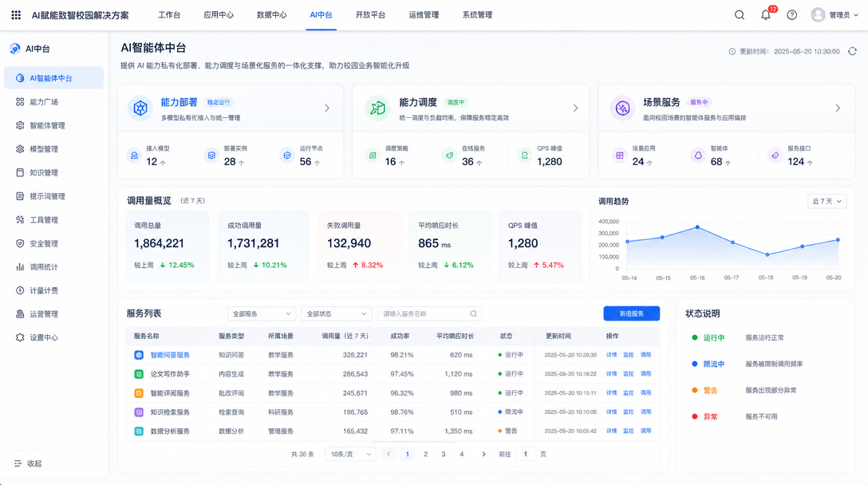This screenshot has height=485, width=868.
Task: Click the administrator avatar icon
Action: pyautogui.click(x=819, y=15)
